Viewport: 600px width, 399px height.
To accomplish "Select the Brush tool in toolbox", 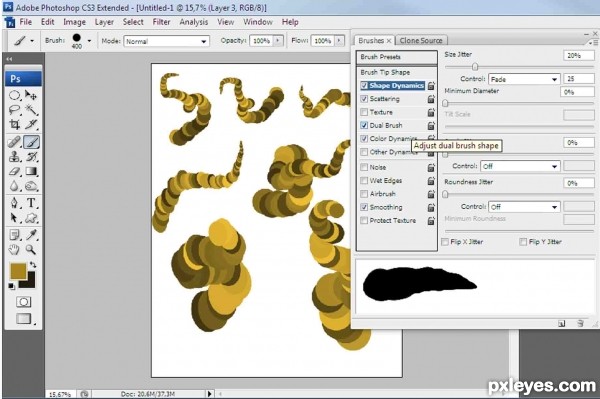I will [31, 142].
